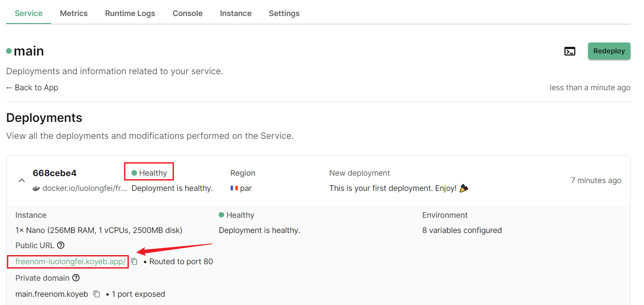Go to the Console tab
Screen dimensions: 644x305
click(187, 13)
